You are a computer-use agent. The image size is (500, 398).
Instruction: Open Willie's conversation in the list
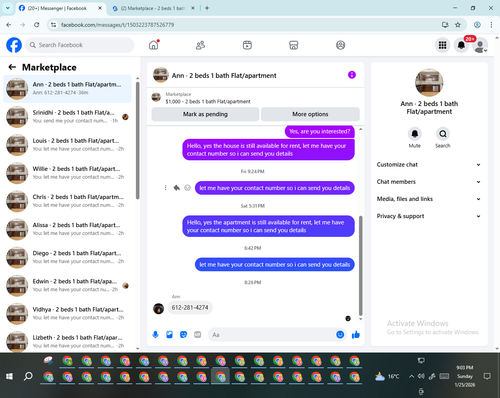67,173
